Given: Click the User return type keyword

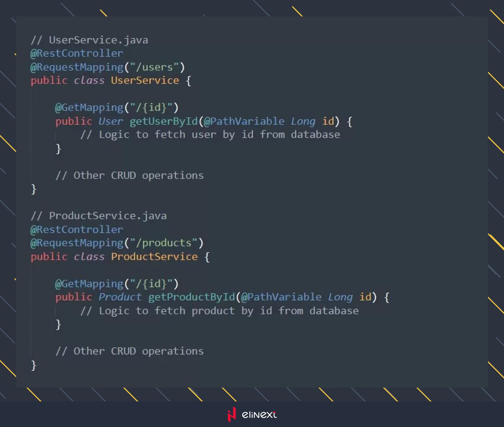Looking at the screenshot, I should click(111, 121).
